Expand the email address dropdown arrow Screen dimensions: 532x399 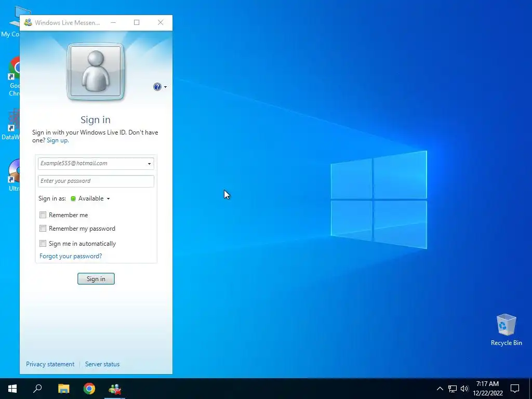149,164
